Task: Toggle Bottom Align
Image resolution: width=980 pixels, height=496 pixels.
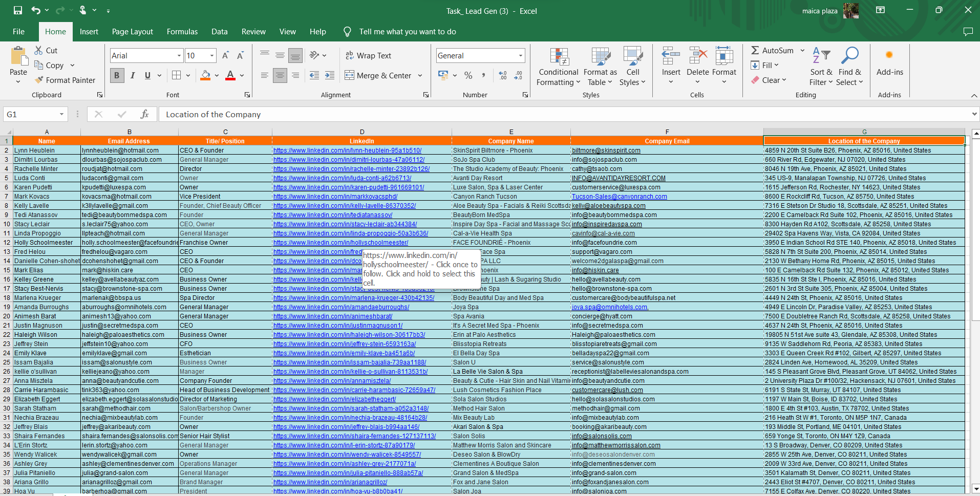Action: tap(295, 55)
